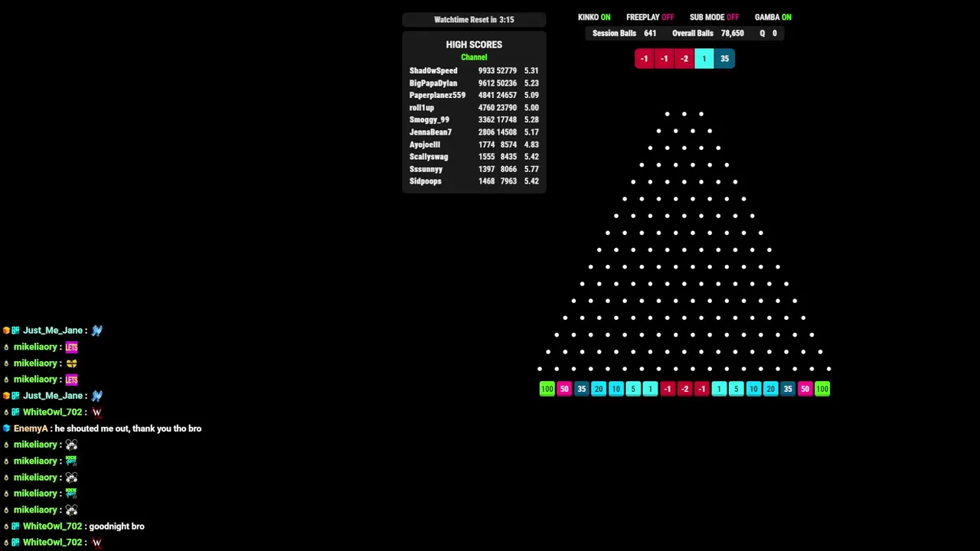Screen dimensions: 980x551
Task: Toggle the SUB MODE OFF setting
Action: tap(714, 17)
